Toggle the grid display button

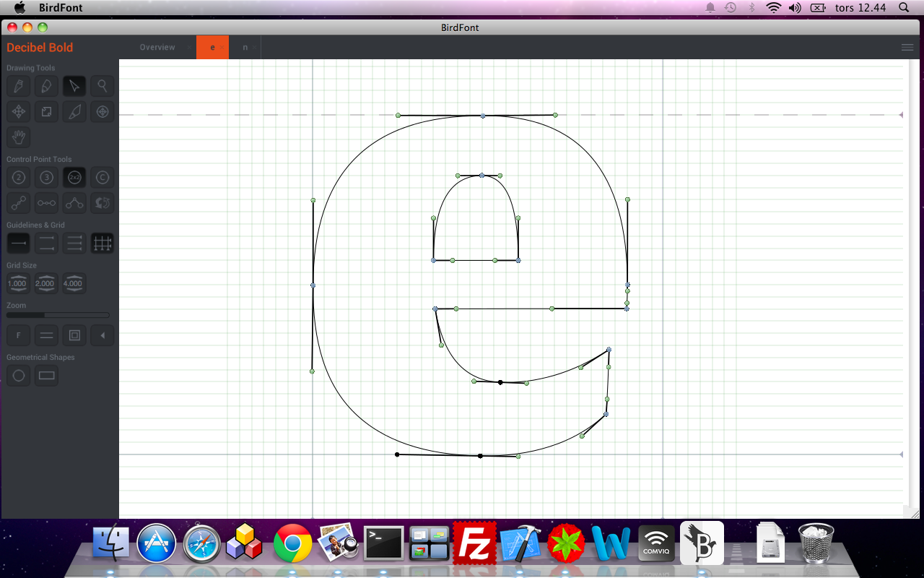(103, 244)
